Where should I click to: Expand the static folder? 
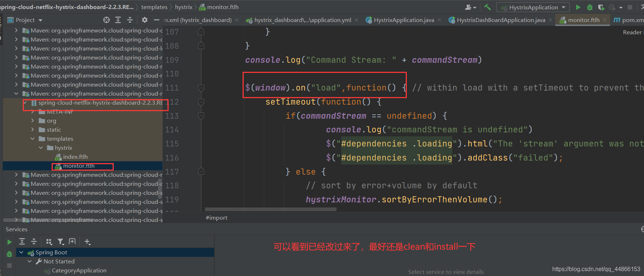point(33,130)
